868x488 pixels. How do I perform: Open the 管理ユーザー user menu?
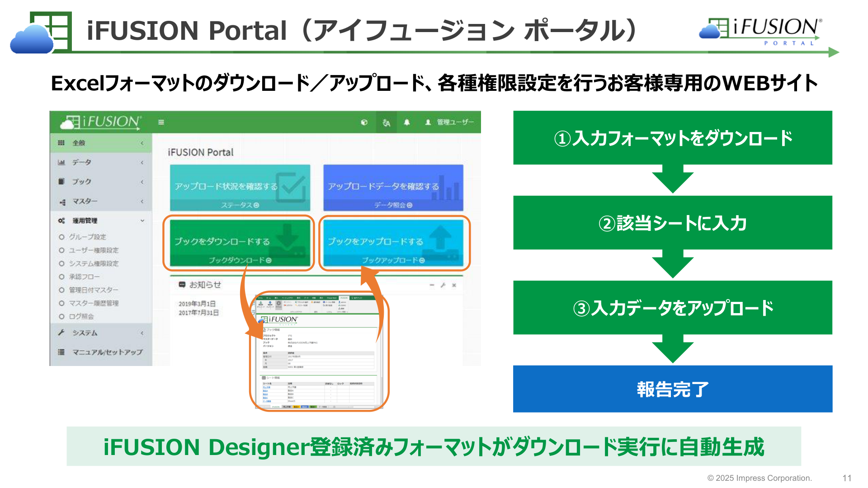449,122
